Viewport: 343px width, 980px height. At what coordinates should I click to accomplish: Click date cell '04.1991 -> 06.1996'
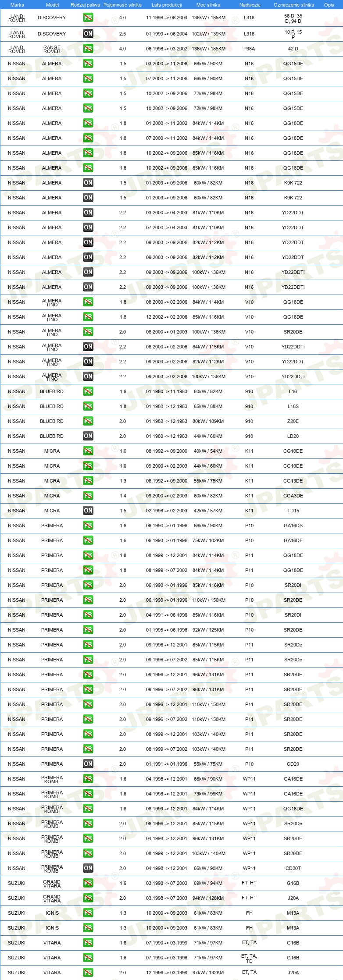click(167, 615)
